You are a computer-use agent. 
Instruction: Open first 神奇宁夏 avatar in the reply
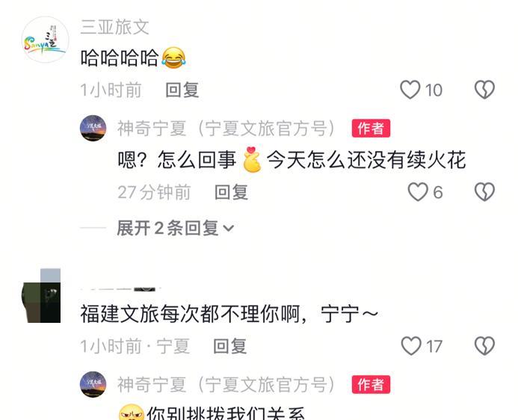(93, 128)
